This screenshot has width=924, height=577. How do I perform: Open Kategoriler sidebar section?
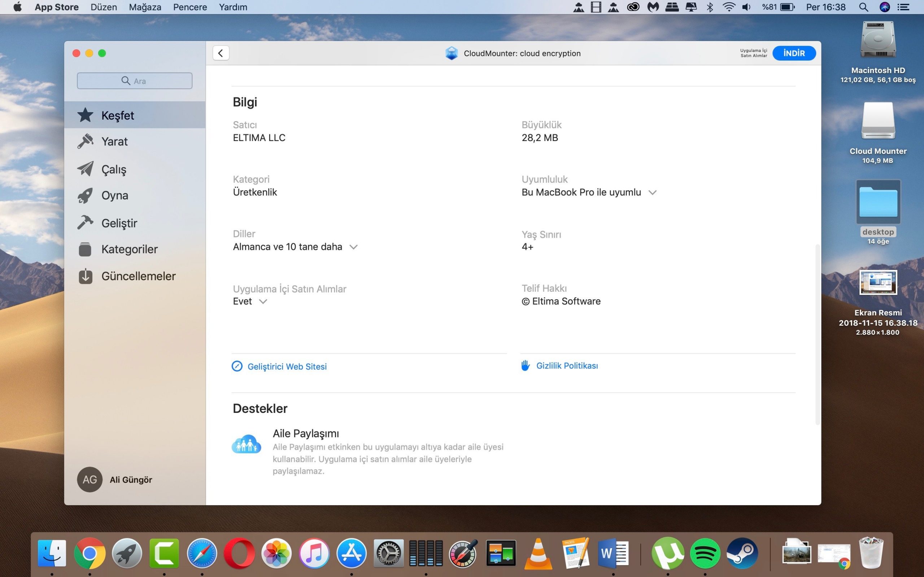[129, 249]
